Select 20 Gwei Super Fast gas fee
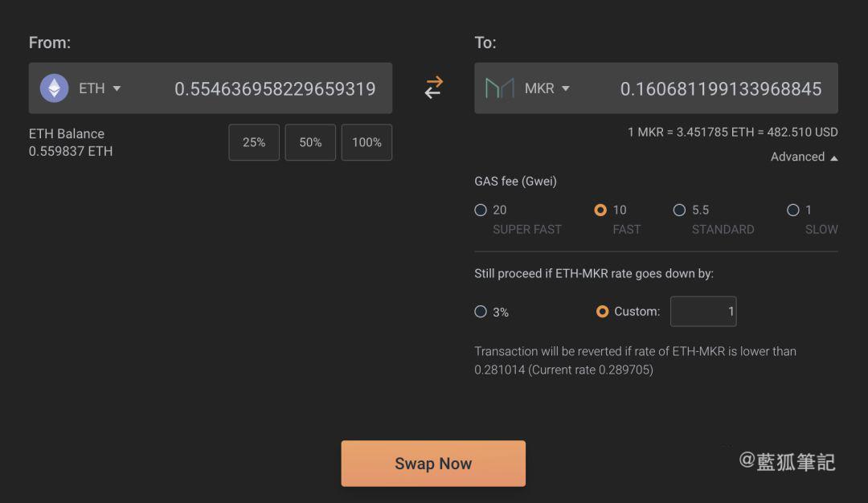 (x=481, y=211)
